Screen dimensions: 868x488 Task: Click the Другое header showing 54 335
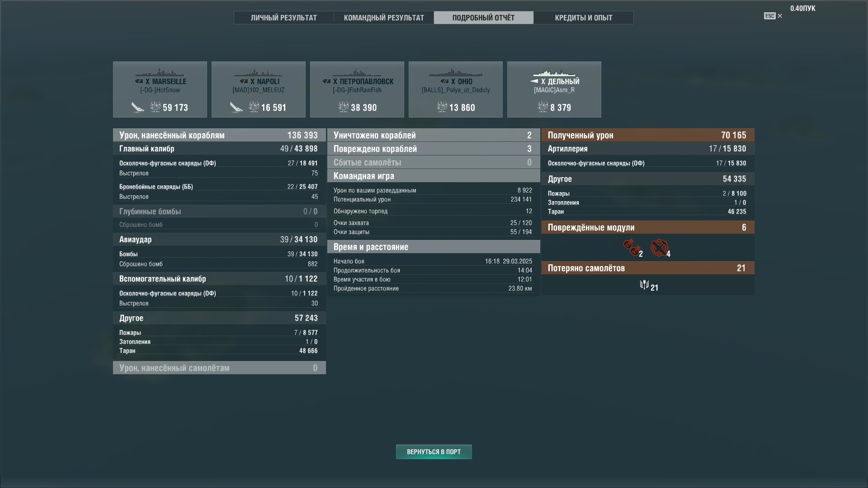[648, 179]
